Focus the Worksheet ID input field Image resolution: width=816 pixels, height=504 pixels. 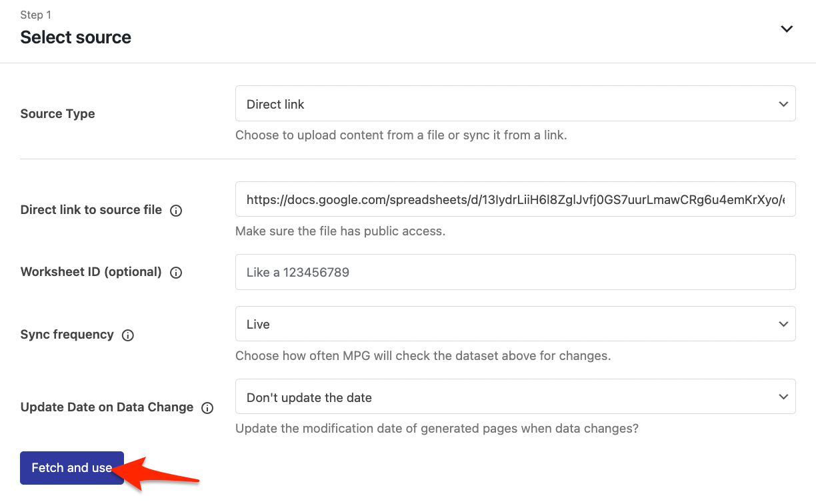pyautogui.click(x=515, y=272)
